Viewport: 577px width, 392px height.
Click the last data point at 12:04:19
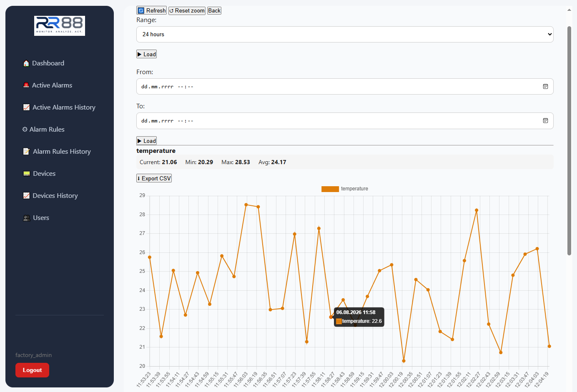click(549, 346)
